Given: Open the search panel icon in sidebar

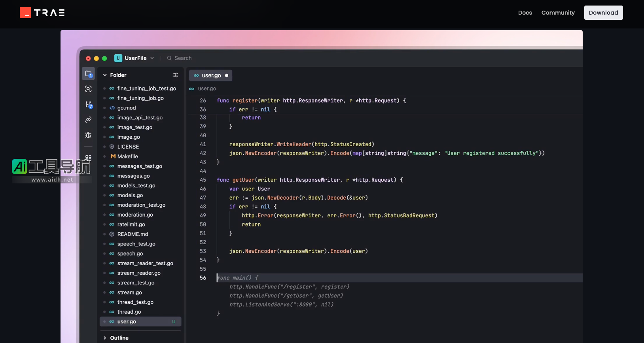Looking at the screenshot, I should [88, 89].
